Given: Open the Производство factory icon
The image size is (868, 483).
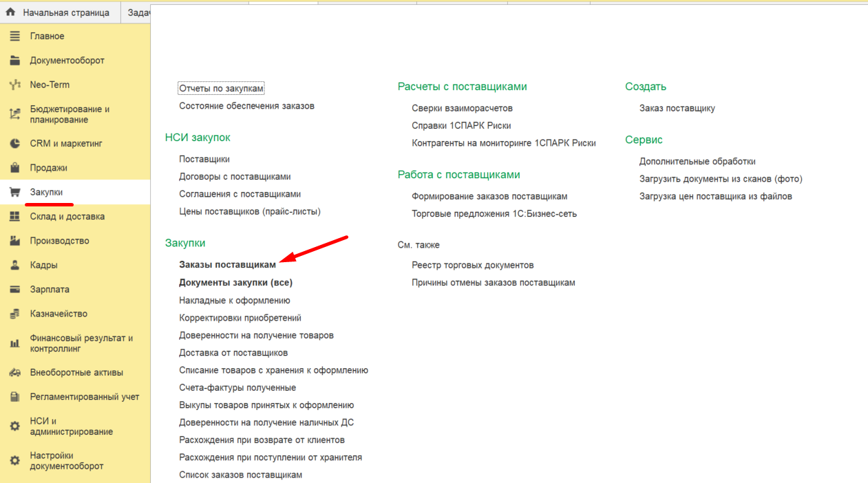Looking at the screenshot, I should tap(14, 241).
